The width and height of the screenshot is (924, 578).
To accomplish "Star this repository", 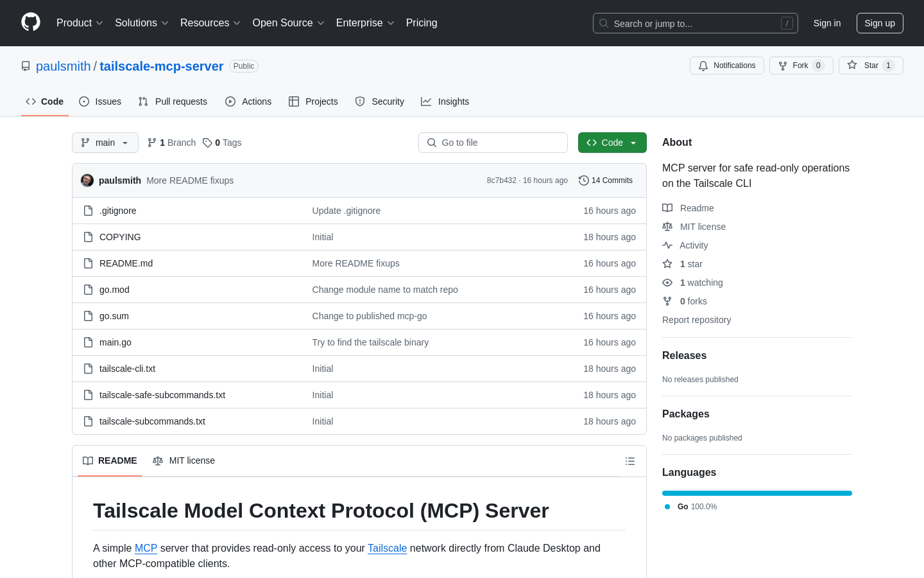I will pyautogui.click(x=870, y=66).
